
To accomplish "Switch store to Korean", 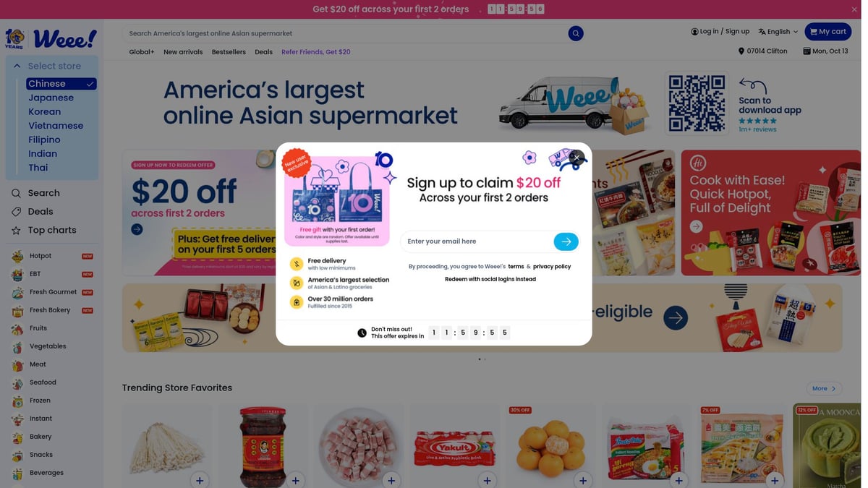I will [45, 111].
